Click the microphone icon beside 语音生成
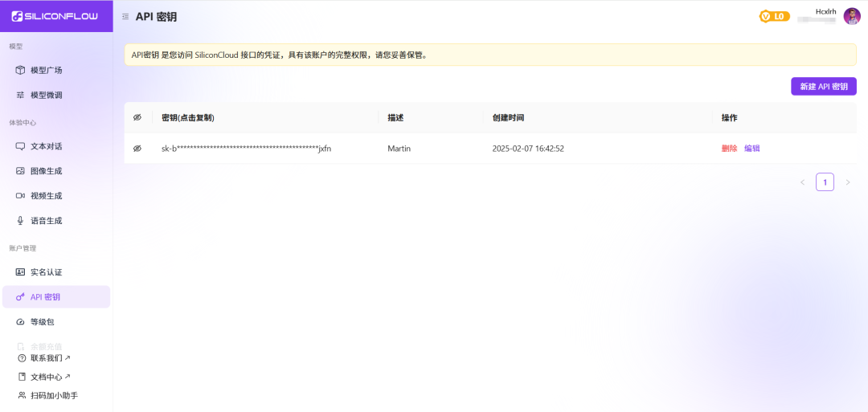 [x=20, y=221]
